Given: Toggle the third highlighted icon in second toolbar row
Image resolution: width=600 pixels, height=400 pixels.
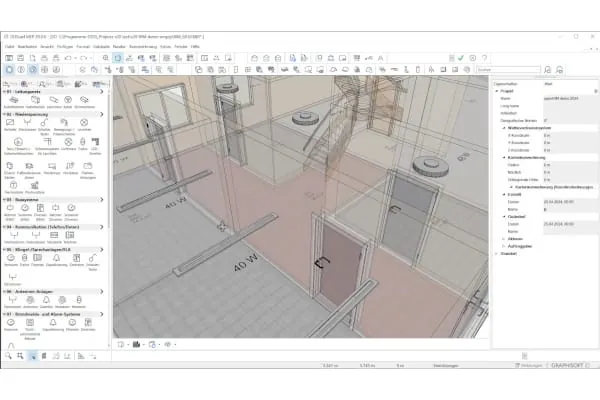Looking at the screenshot, I should click(33, 70).
